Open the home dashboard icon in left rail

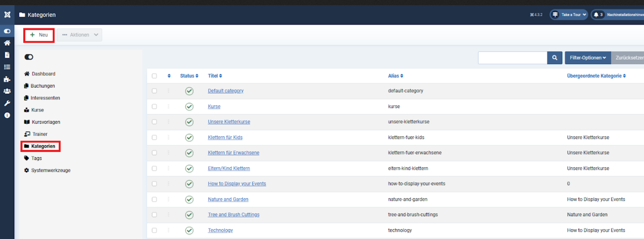(x=7, y=43)
